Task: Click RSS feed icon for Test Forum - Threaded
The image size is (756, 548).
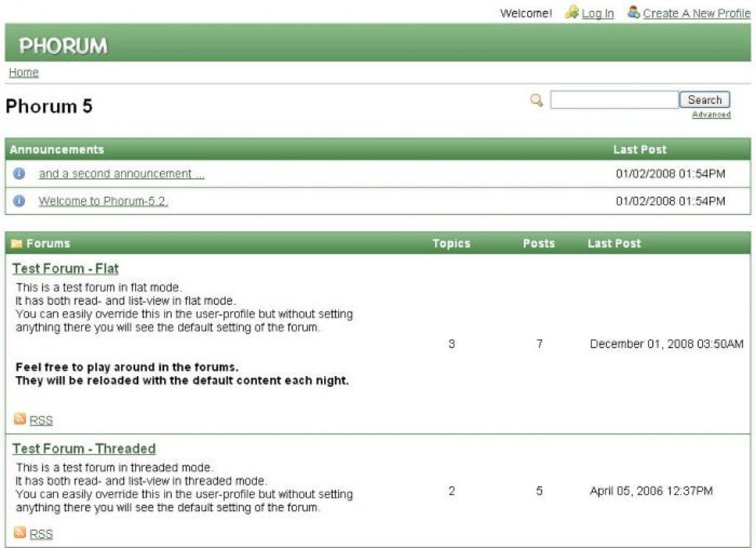Action: coord(20,532)
